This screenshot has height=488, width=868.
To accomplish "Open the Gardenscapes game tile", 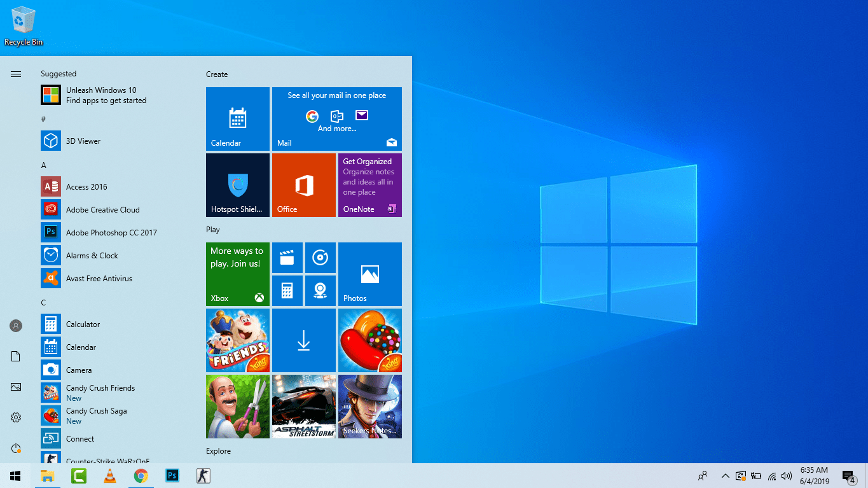I will (238, 407).
